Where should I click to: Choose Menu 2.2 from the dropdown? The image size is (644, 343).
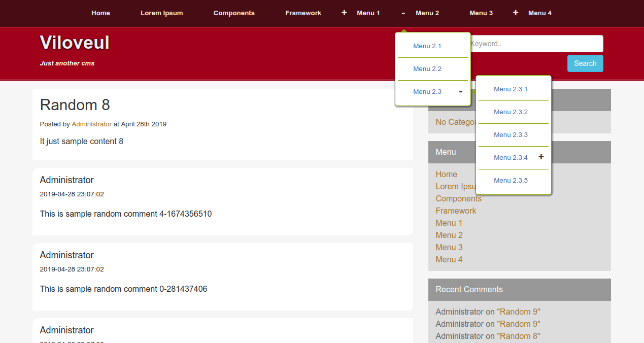pyautogui.click(x=427, y=69)
